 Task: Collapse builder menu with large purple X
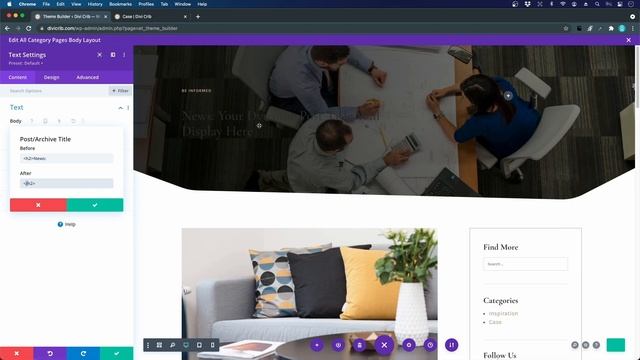click(x=384, y=345)
